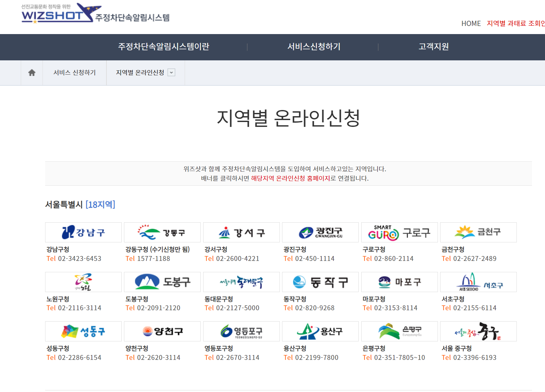Open the 마포구 logo banner
This screenshot has width=545, height=392.
pos(400,282)
